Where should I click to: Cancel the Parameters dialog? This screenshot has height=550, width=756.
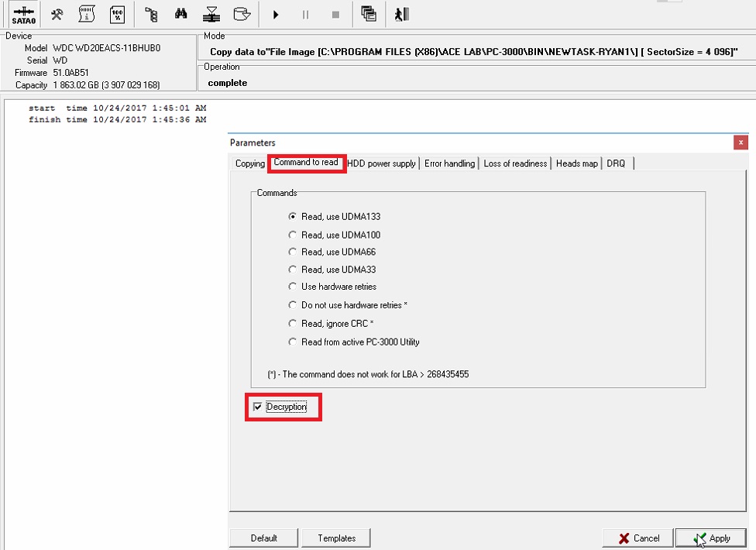pos(638,538)
